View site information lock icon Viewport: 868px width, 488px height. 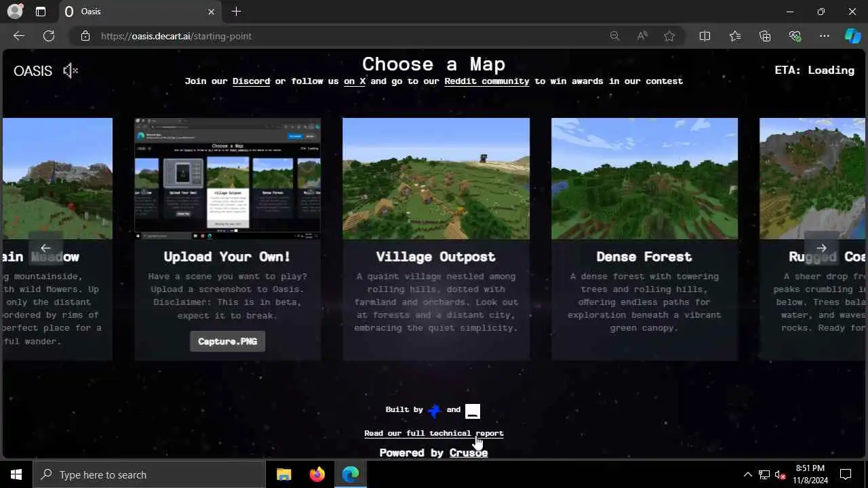(x=85, y=36)
